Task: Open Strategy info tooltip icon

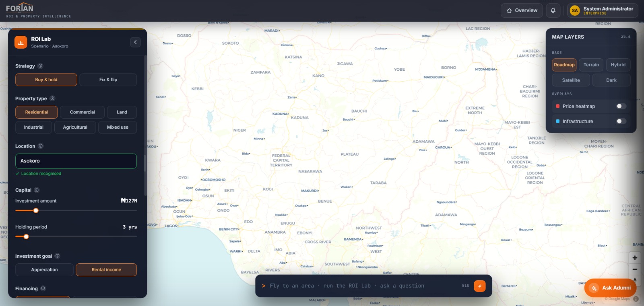Action: click(x=40, y=66)
